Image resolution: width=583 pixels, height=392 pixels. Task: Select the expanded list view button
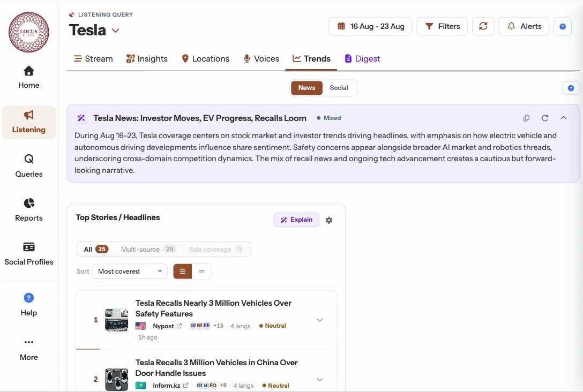183,272
